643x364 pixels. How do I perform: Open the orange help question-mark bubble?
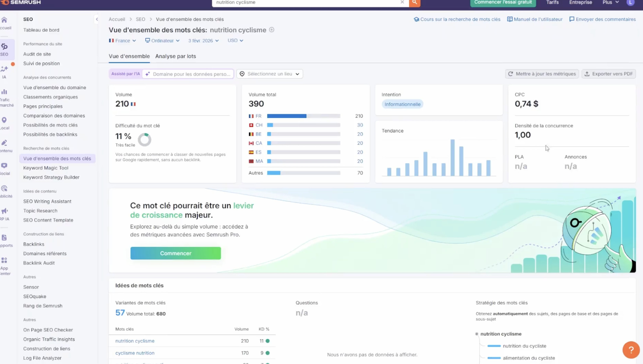[631, 350]
